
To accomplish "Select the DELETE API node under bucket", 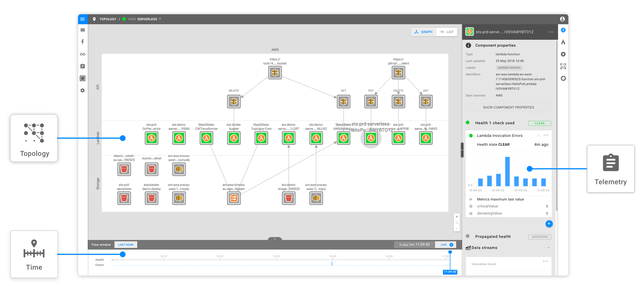I will pyautogui.click(x=234, y=102).
